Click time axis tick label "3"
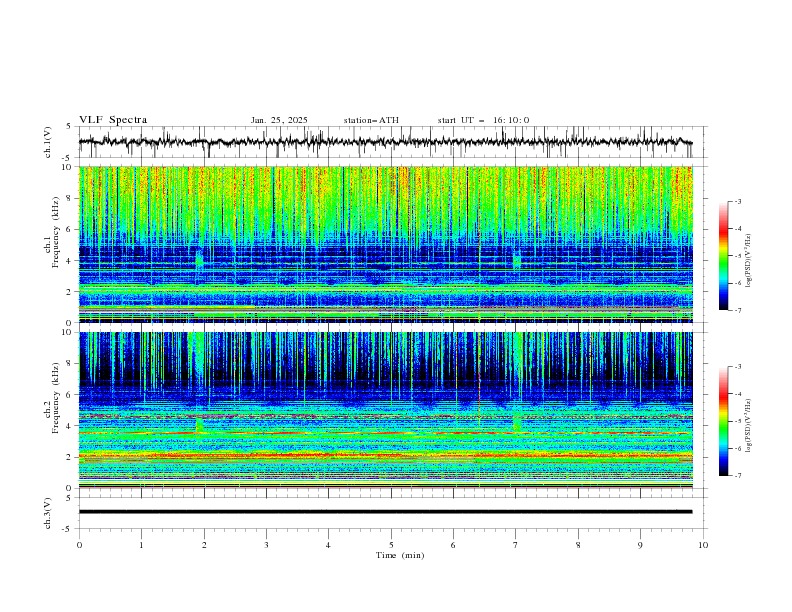 pos(266,545)
